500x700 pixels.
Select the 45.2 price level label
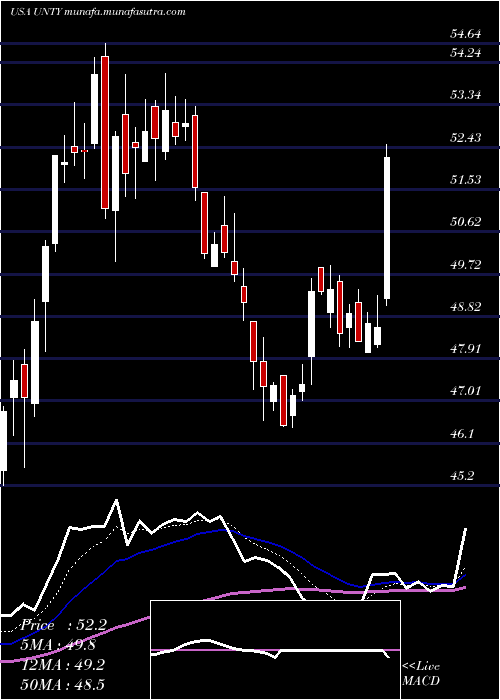[462, 476]
